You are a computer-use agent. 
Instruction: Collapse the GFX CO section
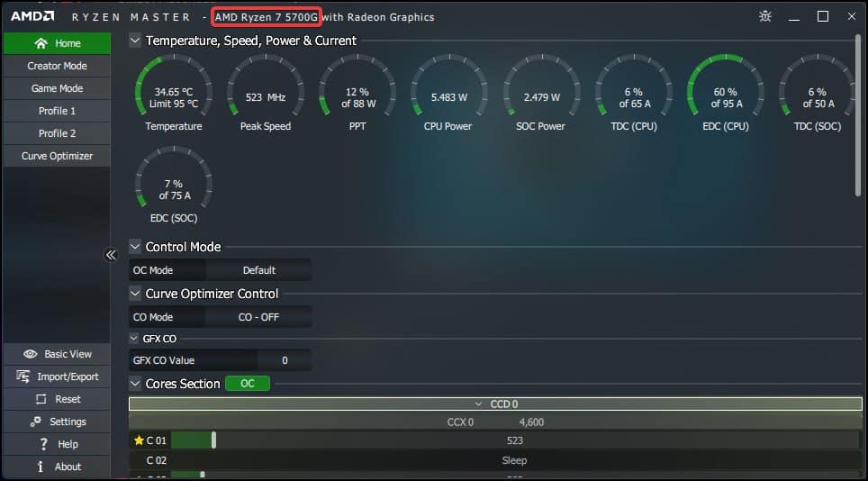point(134,338)
